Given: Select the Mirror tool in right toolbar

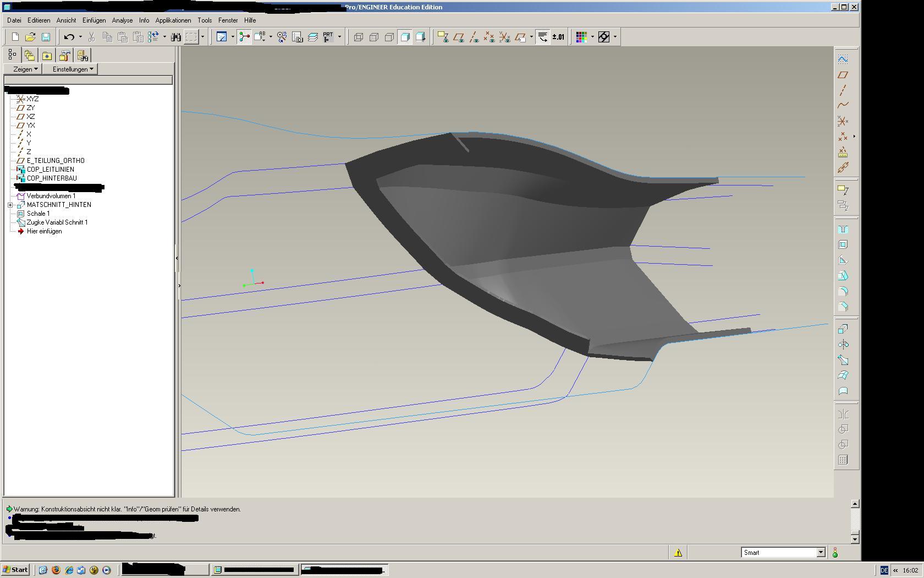Looking at the screenshot, I should pyautogui.click(x=843, y=415).
